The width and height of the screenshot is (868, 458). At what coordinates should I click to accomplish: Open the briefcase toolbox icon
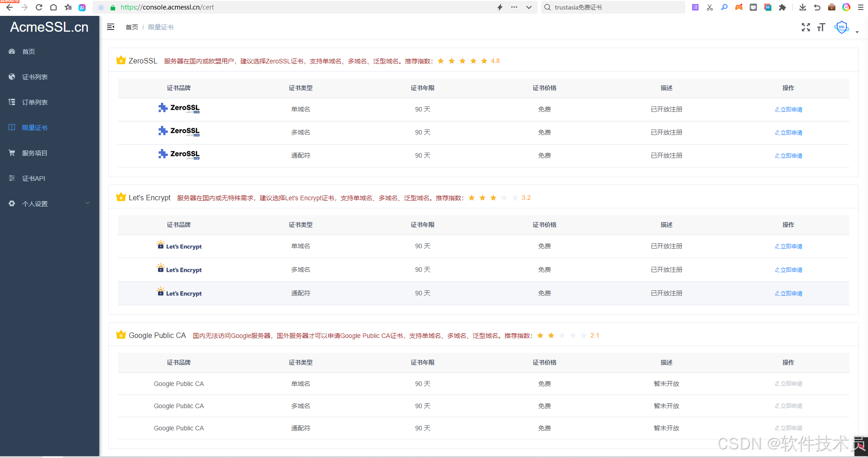[832, 7]
